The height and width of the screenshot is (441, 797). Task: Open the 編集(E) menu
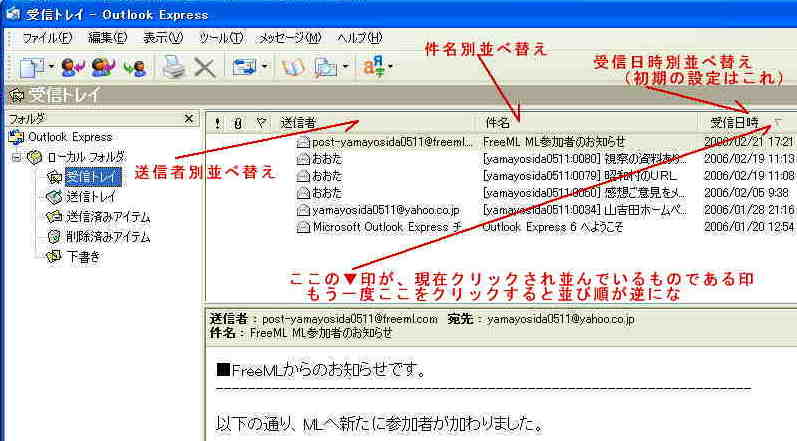[x=107, y=38]
